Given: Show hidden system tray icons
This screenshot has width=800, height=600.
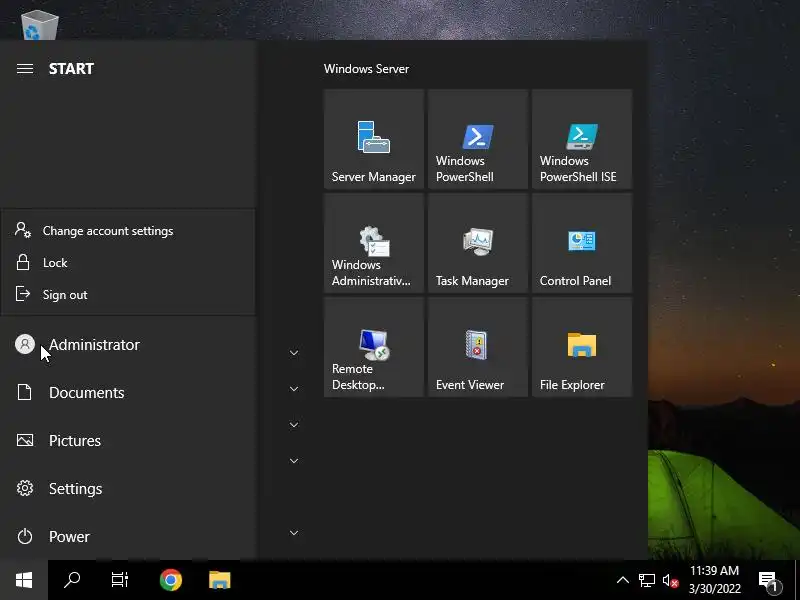Looking at the screenshot, I should (x=622, y=580).
